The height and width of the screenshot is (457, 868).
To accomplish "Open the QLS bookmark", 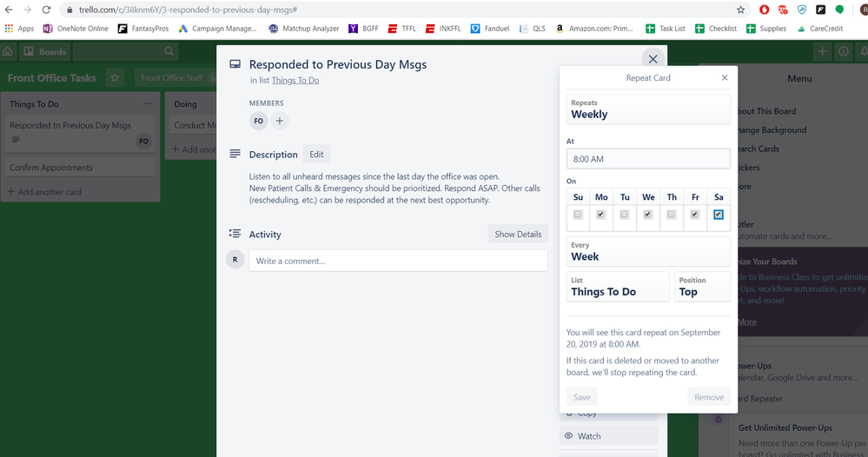I will point(532,28).
